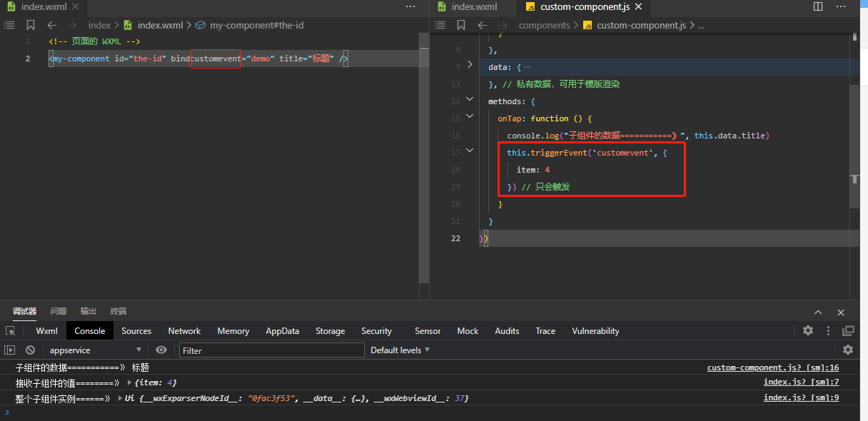Collapse the debugger panel with the up chevron
This screenshot has height=421, width=868.
pos(819,312)
